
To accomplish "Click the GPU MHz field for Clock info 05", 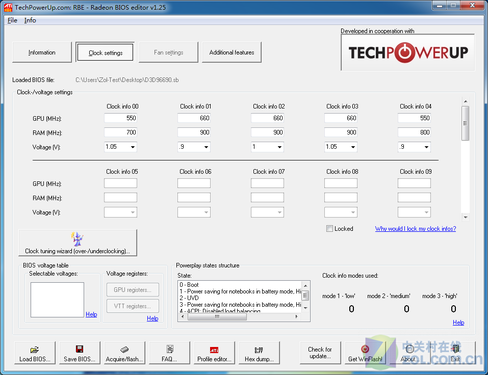I will click(120, 183).
